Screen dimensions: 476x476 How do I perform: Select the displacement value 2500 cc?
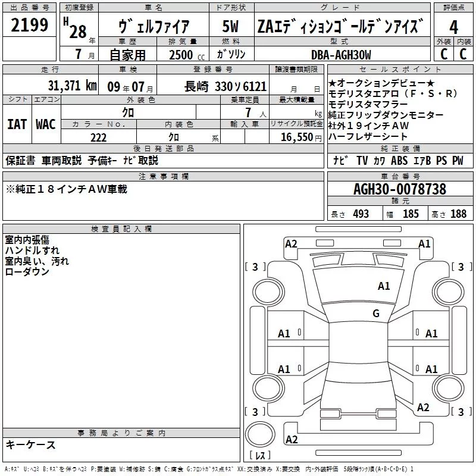(187, 55)
